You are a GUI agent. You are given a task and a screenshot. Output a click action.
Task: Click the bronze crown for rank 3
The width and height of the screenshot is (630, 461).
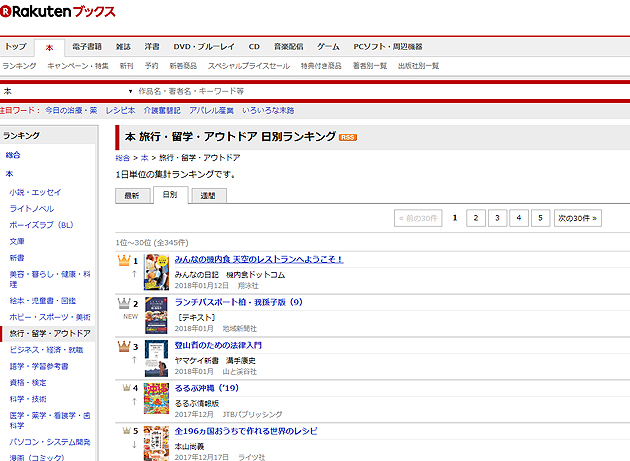pyautogui.click(x=124, y=346)
